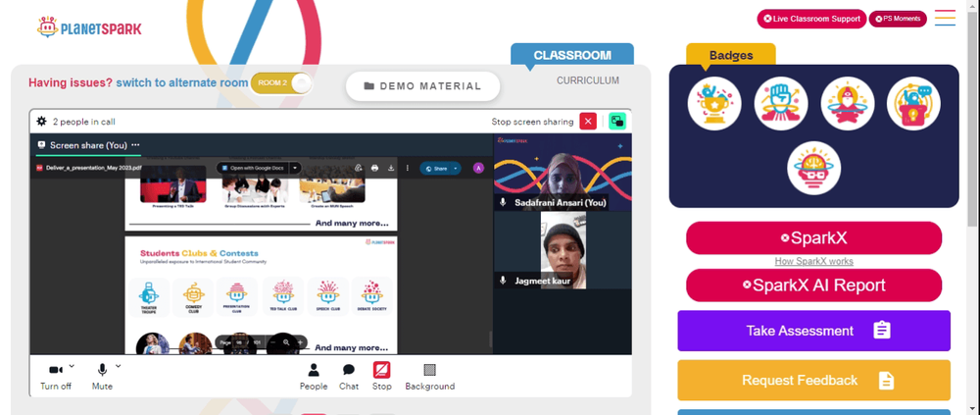This screenshot has height=415, width=980.
Task: Open the PDF viewer three-dot more menu
Action: click(408, 168)
